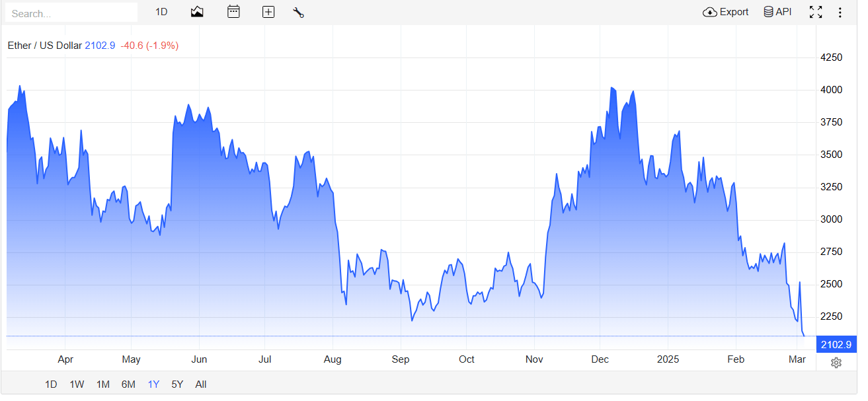This screenshot has width=868, height=401.
Task: Toggle fullscreen mode icon
Action: tap(816, 12)
